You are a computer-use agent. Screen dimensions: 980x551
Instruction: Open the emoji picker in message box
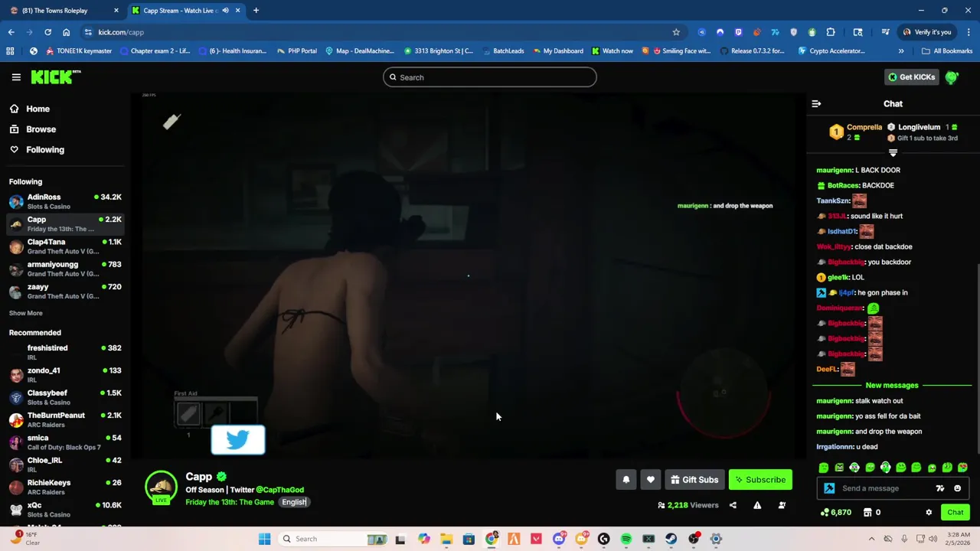pyautogui.click(x=957, y=488)
